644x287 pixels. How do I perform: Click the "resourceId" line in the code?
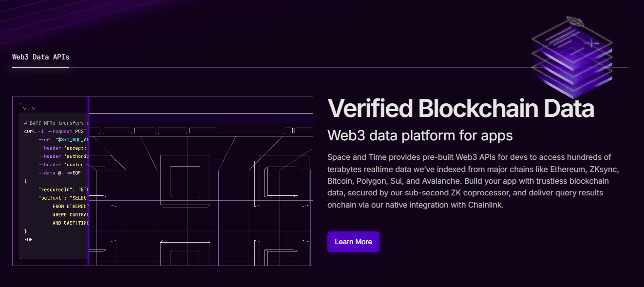coord(63,189)
